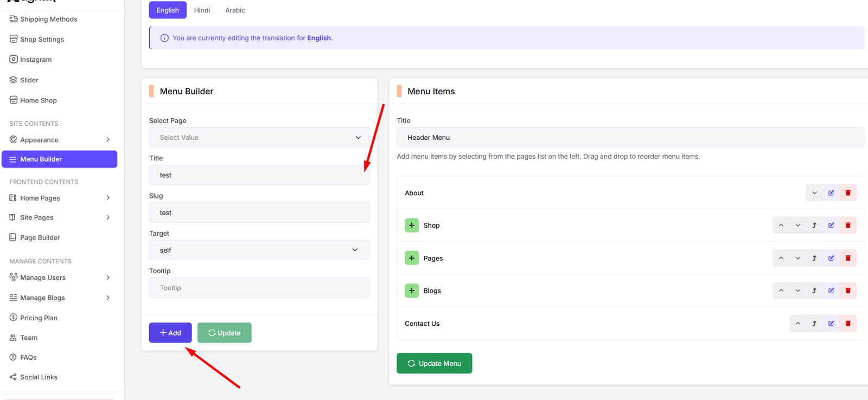The image size is (868, 400).
Task: Expand the Blogs submenu with plus button
Action: 412,291
